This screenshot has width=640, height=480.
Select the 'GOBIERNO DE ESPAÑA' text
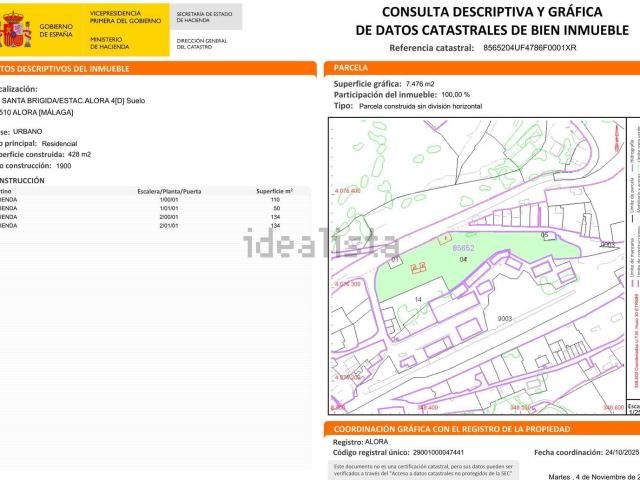(x=56, y=31)
